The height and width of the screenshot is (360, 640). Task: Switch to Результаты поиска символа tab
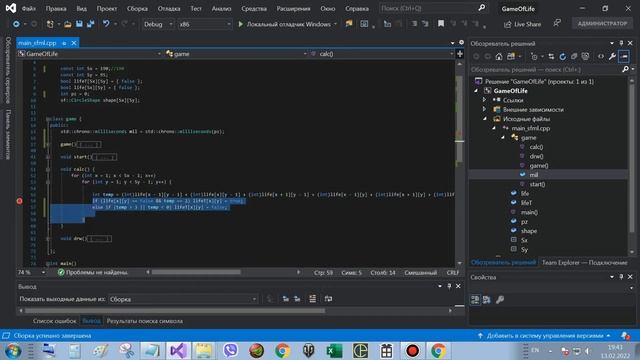144,321
